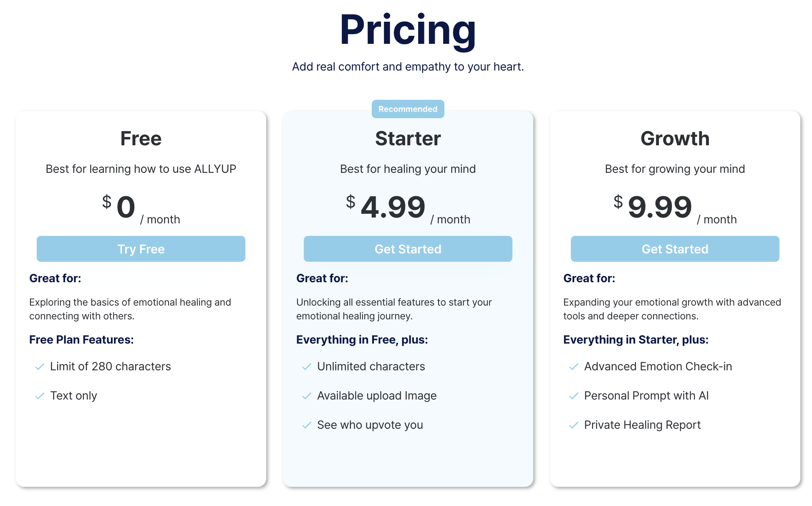Click Everything in Starter, plus heading
Viewport: 812px width, 506px height.
click(636, 340)
